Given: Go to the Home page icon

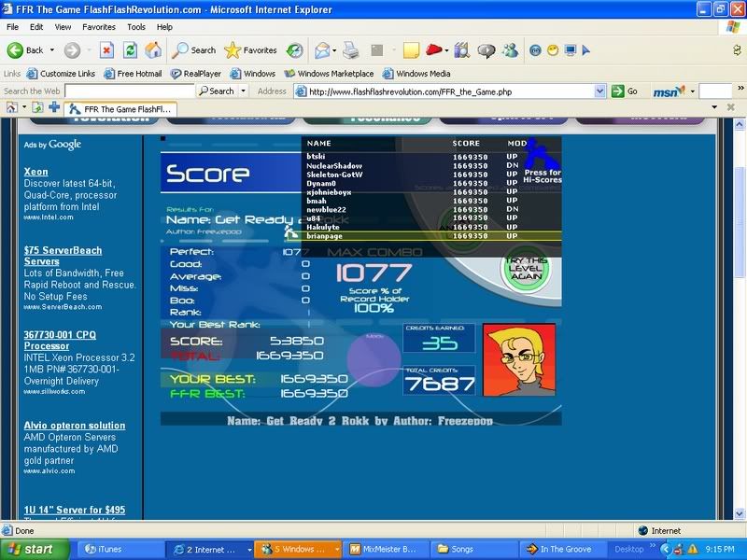Looking at the screenshot, I should 153,50.
